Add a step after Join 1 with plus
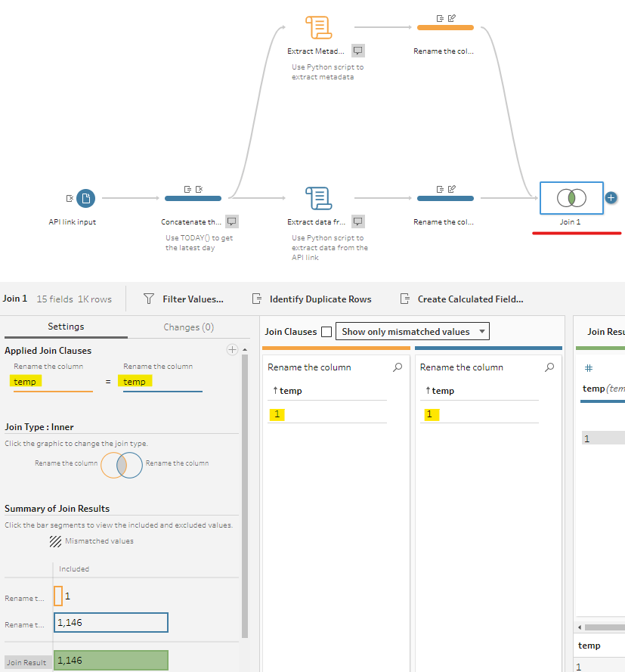625x672 pixels. coord(611,198)
